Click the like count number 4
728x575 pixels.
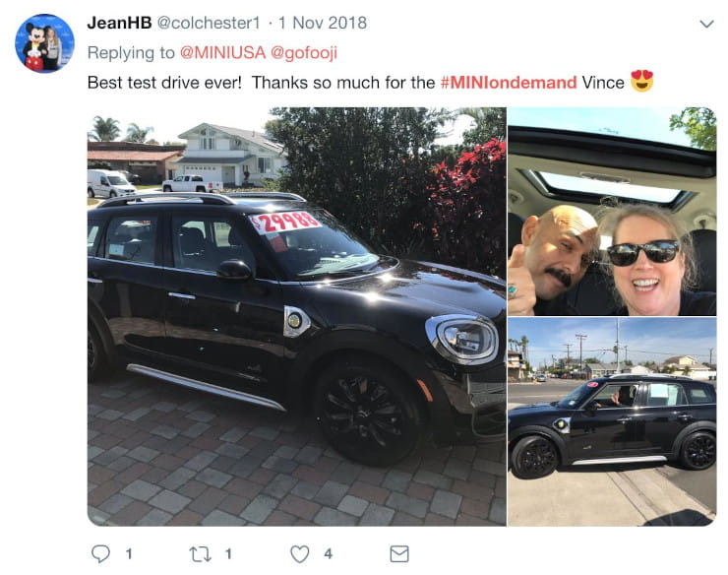(x=329, y=554)
